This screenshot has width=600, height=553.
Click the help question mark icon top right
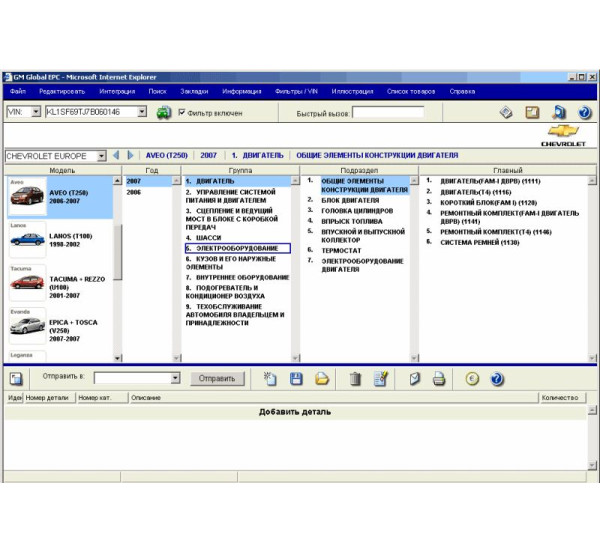tap(585, 113)
